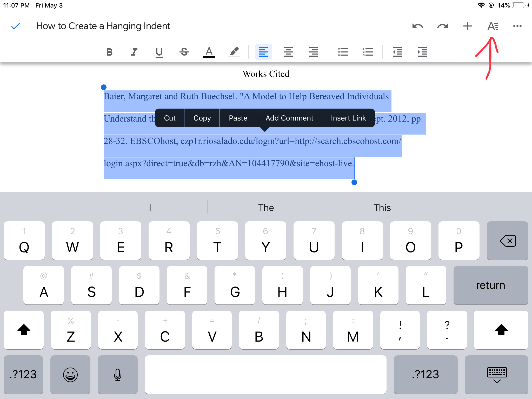Tap the "This" keyboard suggestion

coord(382,208)
